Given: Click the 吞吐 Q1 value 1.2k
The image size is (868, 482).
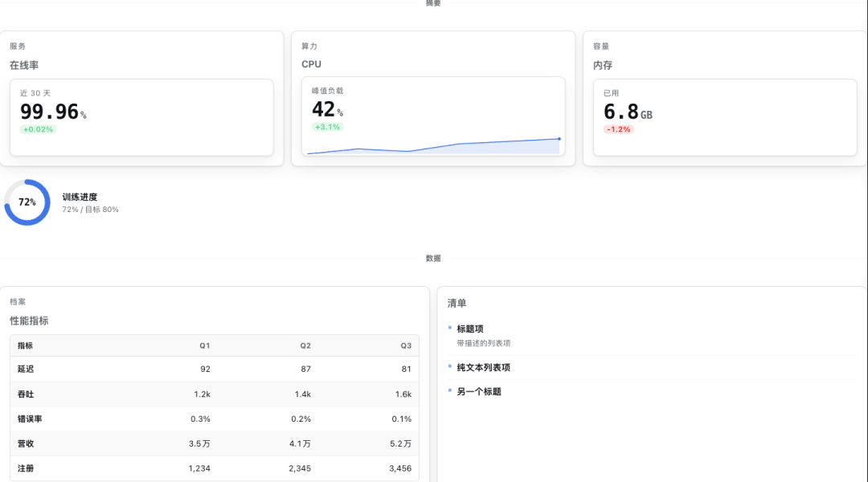Looking at the screenshot, I should pos(202,394).
